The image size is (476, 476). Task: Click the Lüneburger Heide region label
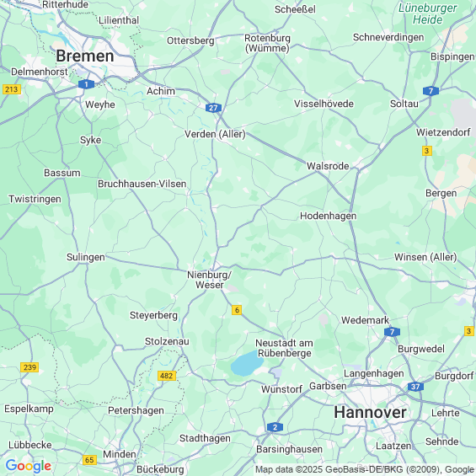coord(428,14)
